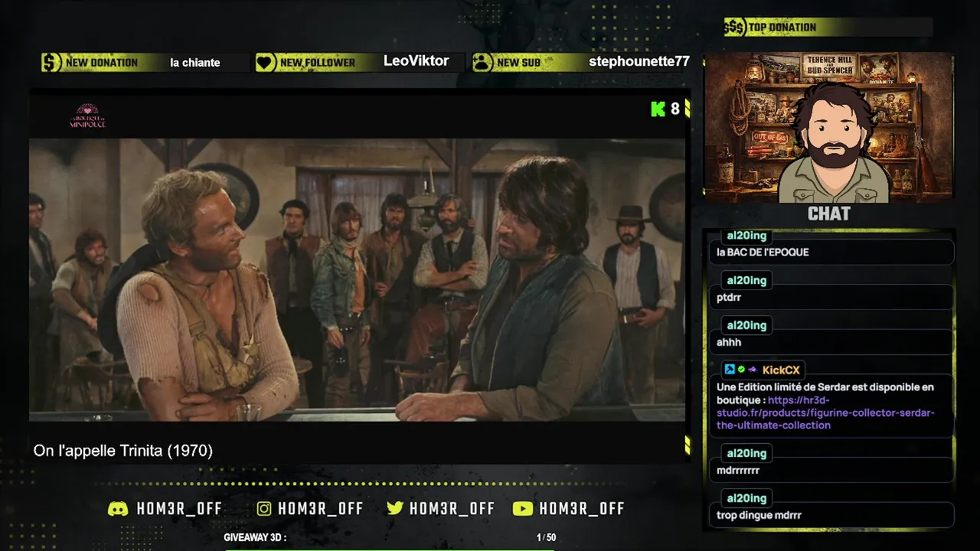Click al20ing username above "ahhh" message
Image resolution: width=980 pixels, height=551 pixels.
746,325
